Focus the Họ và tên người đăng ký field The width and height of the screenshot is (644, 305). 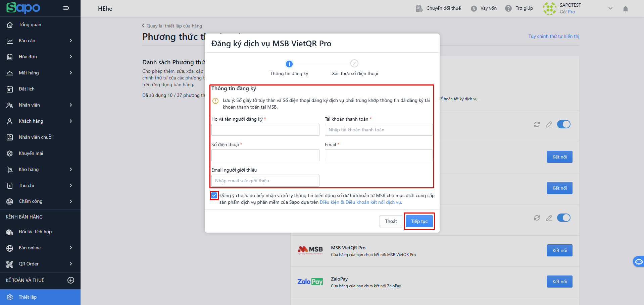[x=265, y=130]
